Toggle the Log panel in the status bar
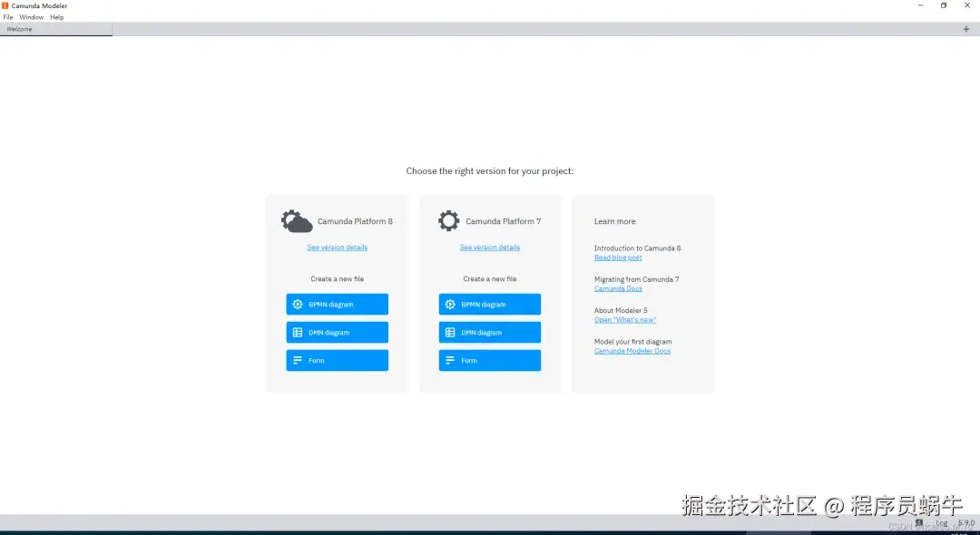Screen dimensions: 980x535 pos(939,522)
